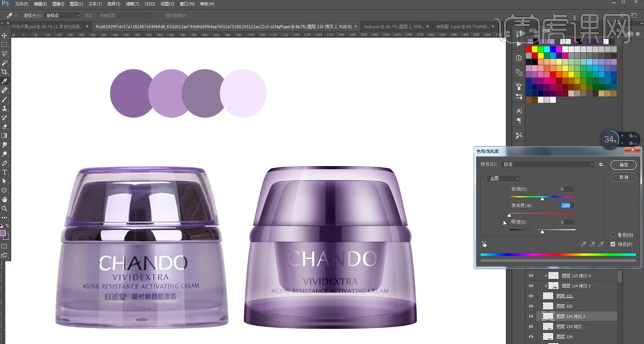Hide layer 图层 131
The width and height of the screenshot is (644, 344).
531,296
